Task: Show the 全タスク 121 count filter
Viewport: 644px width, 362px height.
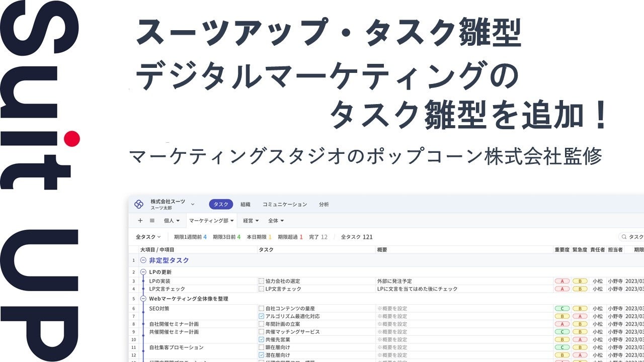Action: coord(357,237)
